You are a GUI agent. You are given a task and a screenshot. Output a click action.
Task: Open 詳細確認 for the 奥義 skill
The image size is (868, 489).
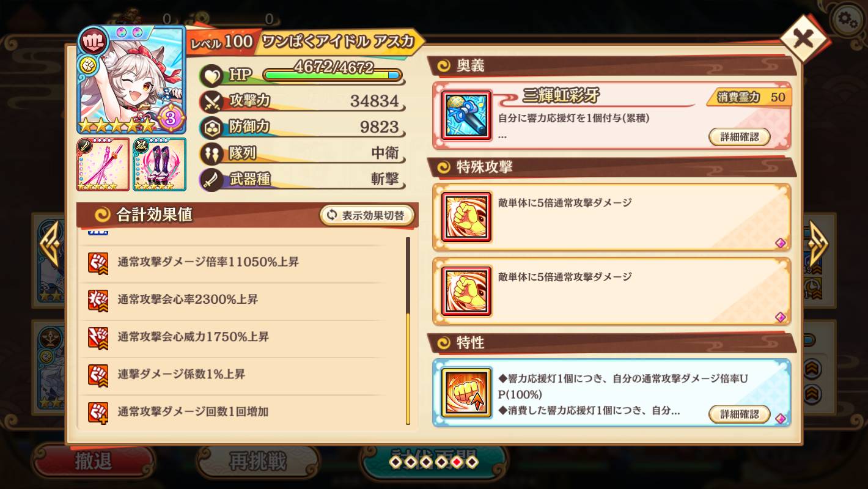[739, 136]
